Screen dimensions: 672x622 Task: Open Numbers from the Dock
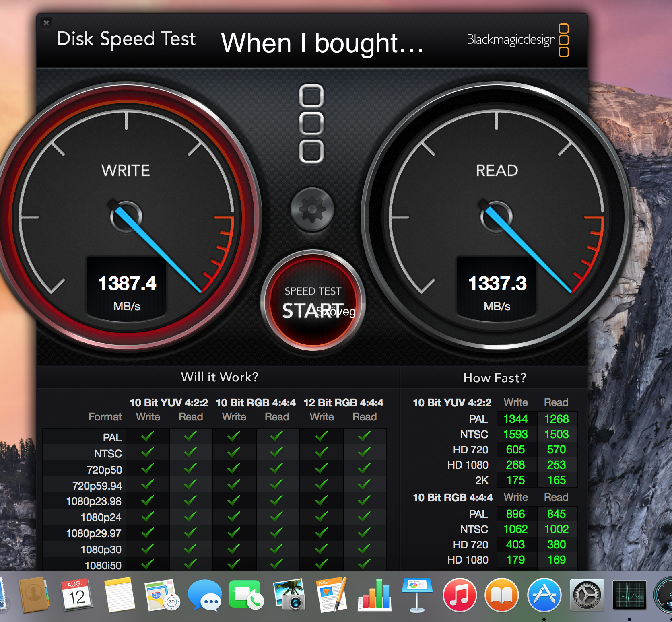[375, 595]
